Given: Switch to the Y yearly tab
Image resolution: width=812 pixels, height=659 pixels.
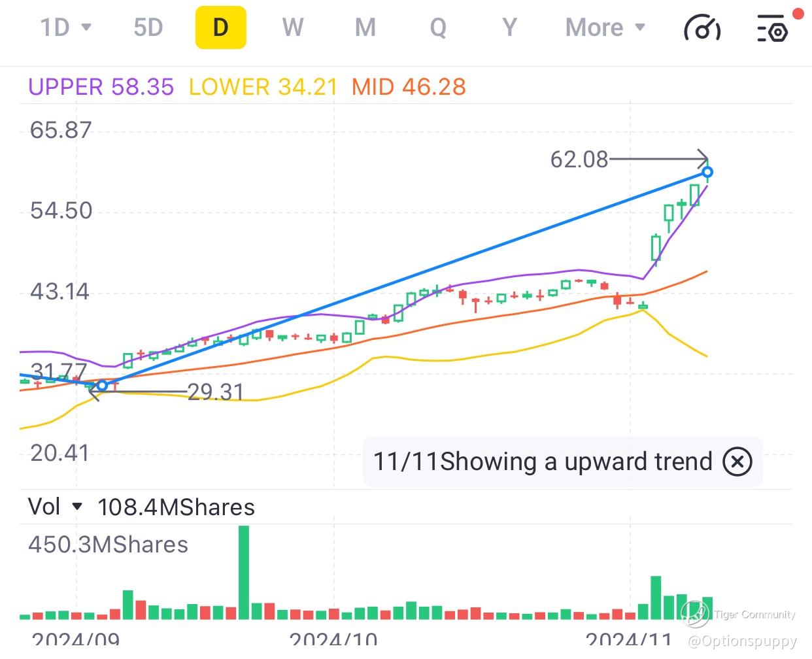Looking at the screenshot, I should pyautogui.click(x=509, y=27).
